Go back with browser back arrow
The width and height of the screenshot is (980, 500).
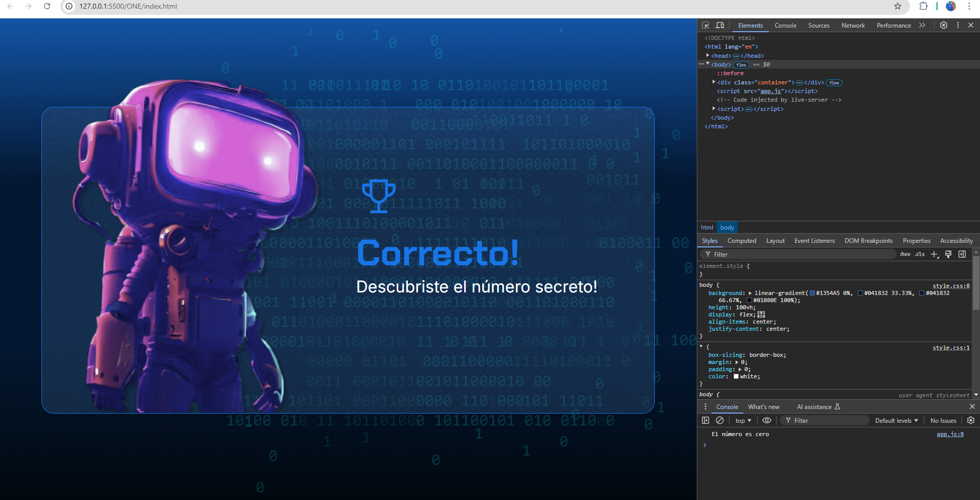(x=10, y=6)
